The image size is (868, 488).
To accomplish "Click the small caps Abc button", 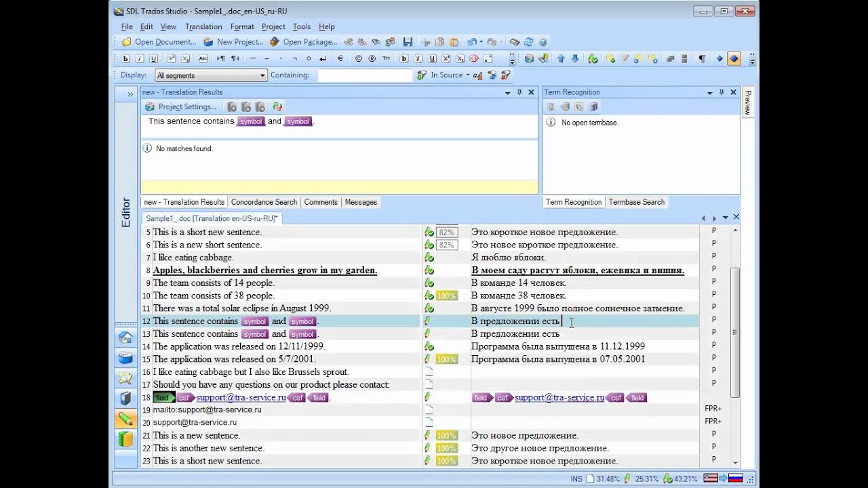I will point(203,59).
